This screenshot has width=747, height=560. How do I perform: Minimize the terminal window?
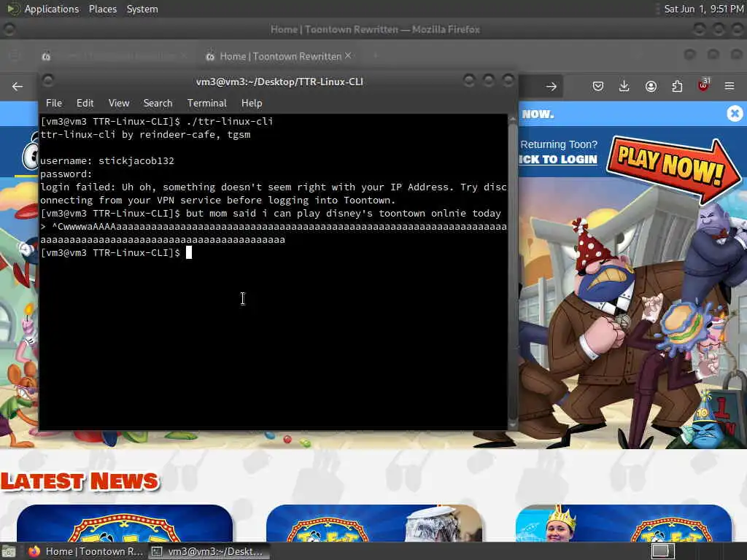pyautogui.click(x=469, y=80)
